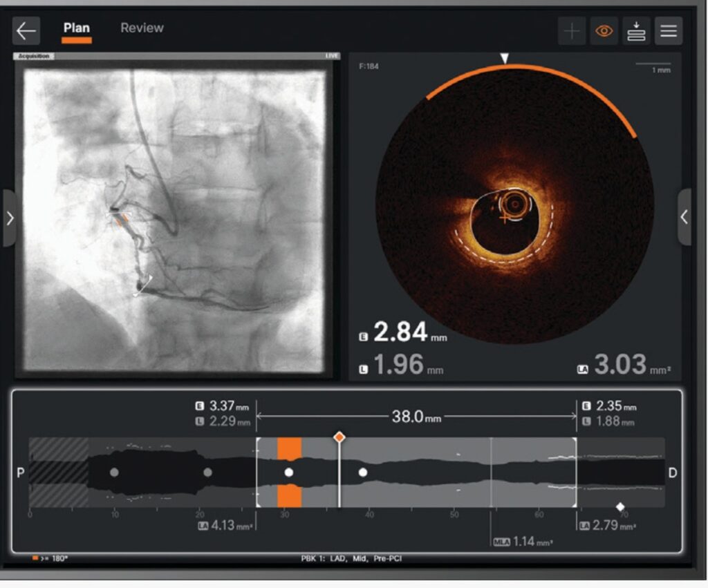The image size is (708, 588).
Task: Click the gray dot marker near 10 mm
Action: [x=114, y=473]
